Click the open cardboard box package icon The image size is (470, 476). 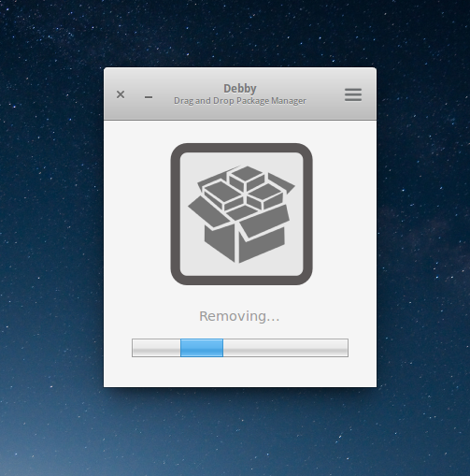click(241, 214)
